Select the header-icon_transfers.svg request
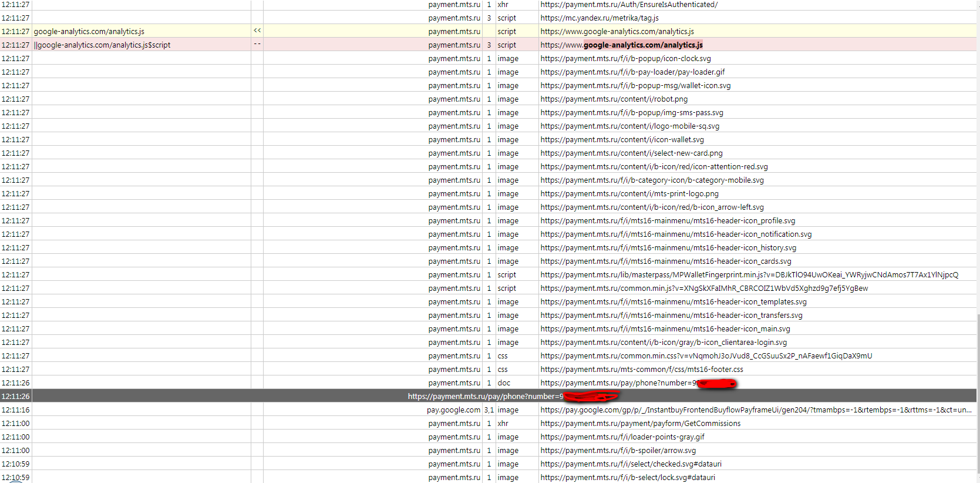Viewport: 980px width, 483px height. 671,316
